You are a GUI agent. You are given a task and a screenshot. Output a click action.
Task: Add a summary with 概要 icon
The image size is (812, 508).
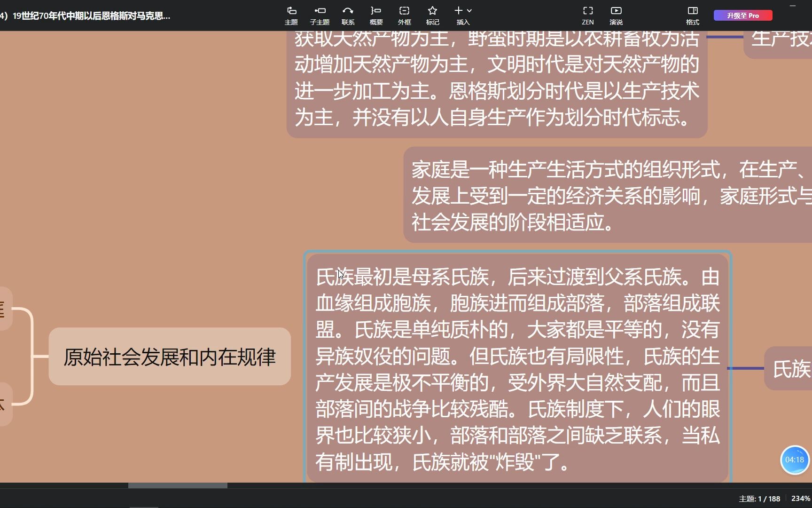tap(376, 16)
